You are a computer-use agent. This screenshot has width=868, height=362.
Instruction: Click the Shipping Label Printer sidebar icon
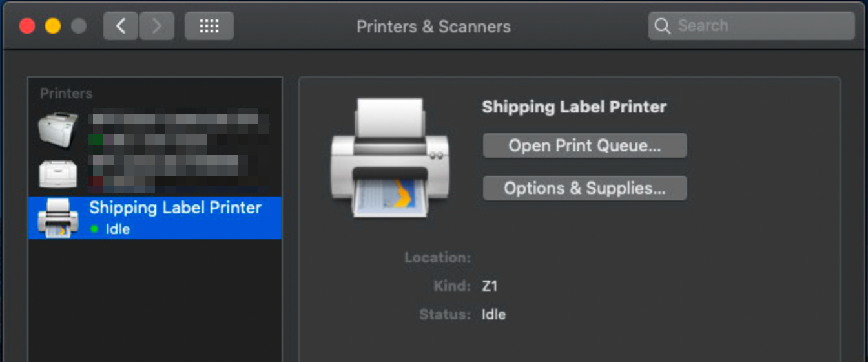pos(58,218)
